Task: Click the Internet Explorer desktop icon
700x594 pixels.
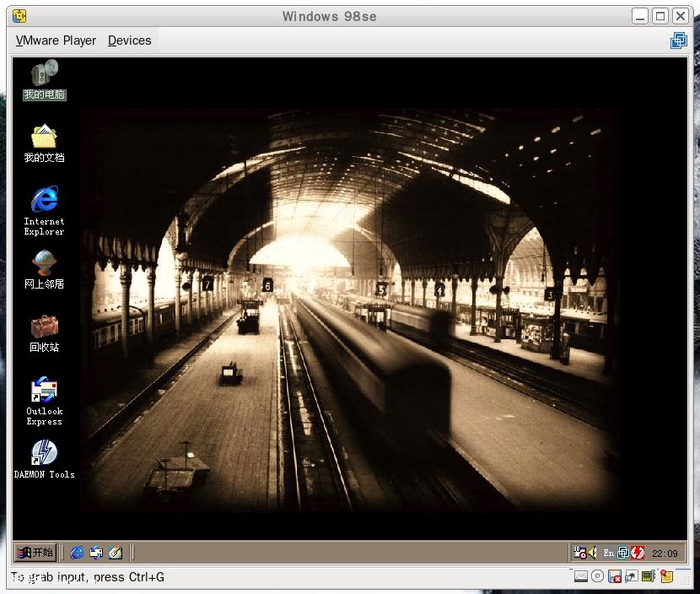Action: 44,201
